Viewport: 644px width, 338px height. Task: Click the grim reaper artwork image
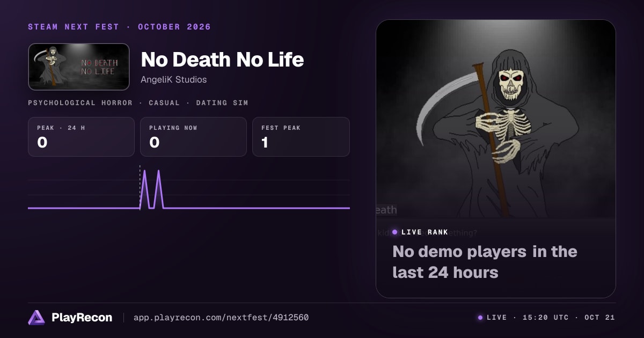click(x=496, y=119)
